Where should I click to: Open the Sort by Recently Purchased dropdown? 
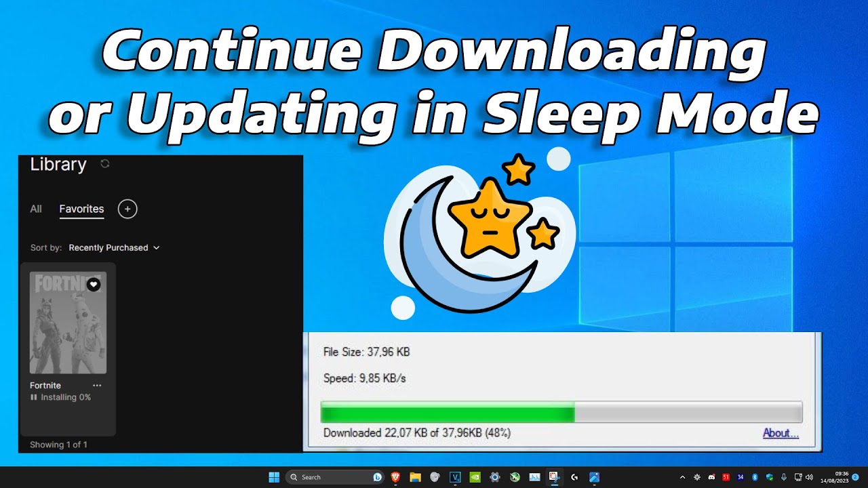pos(114,247)
